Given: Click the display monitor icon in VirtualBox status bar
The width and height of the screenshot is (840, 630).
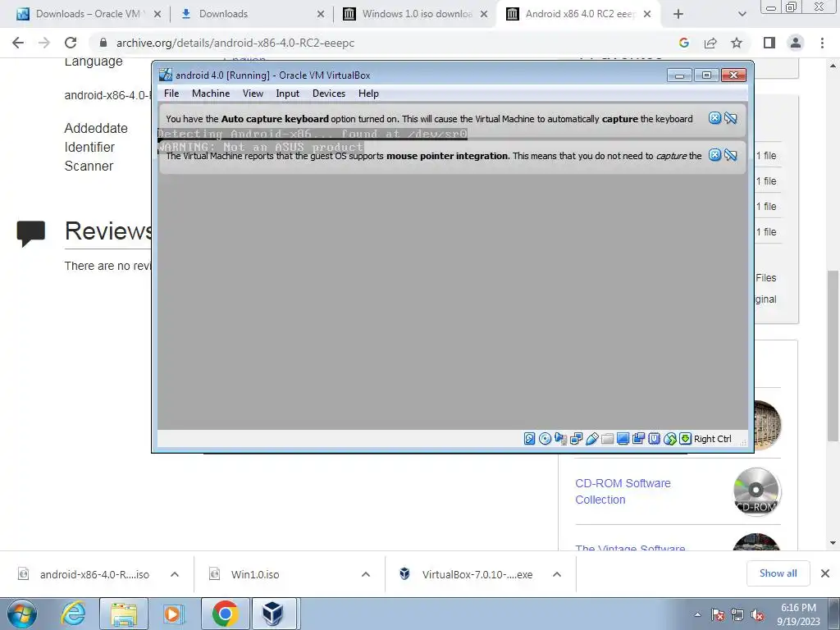Looking at the screenshot, I should tap(623, 439).
